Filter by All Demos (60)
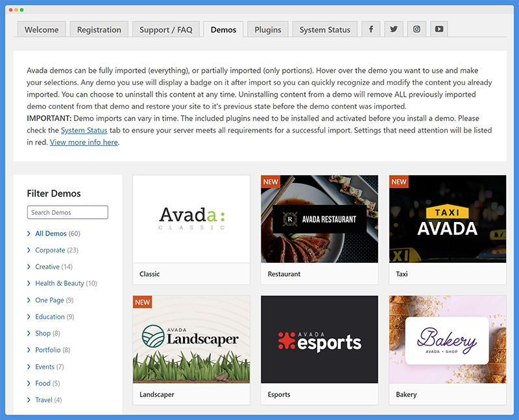 (x=58, y=234)
